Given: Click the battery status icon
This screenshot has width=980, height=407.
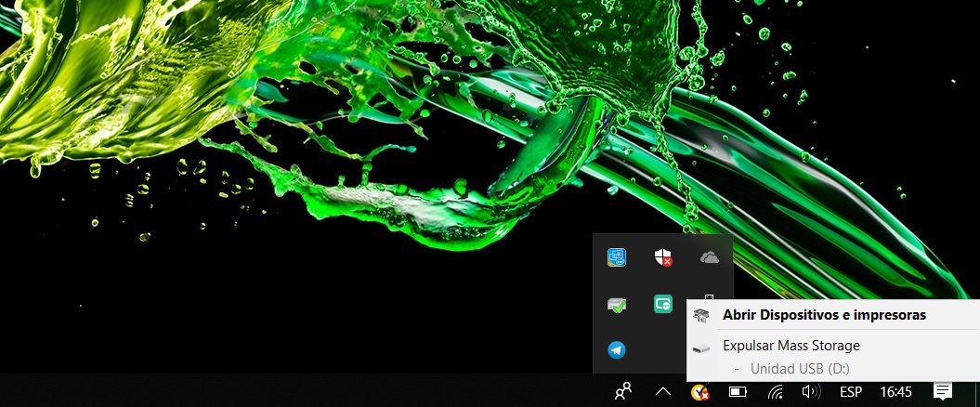Looking at the screenshot, I should click(738, 391).
